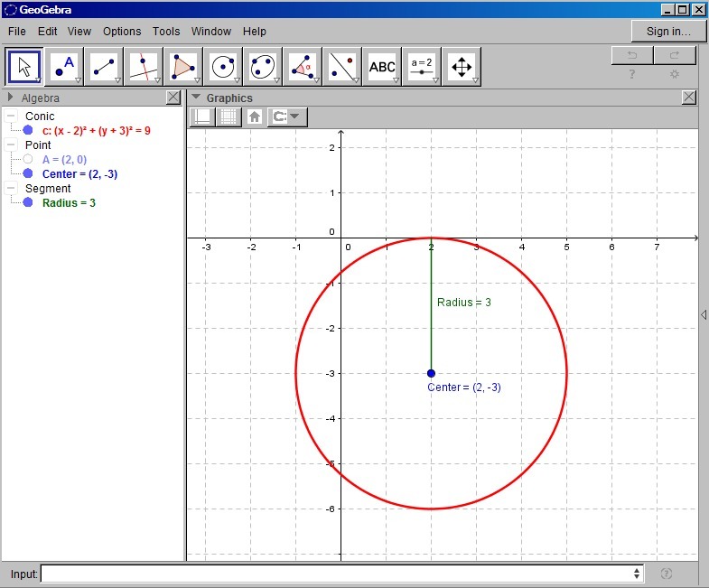Screen dimensions: 709x588
Task: Toggle visibility of the Radius segment
Action: point(28,202)
